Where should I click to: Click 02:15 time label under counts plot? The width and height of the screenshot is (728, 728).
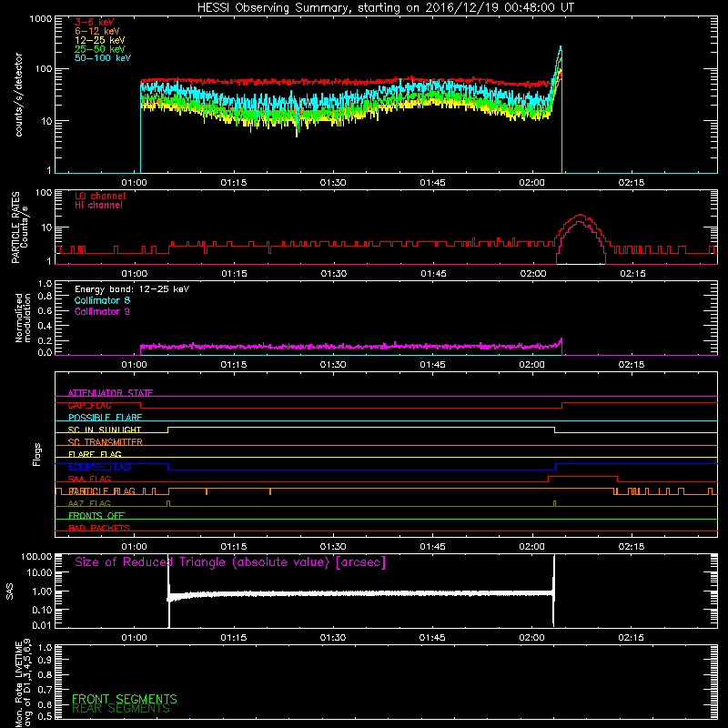632,183
